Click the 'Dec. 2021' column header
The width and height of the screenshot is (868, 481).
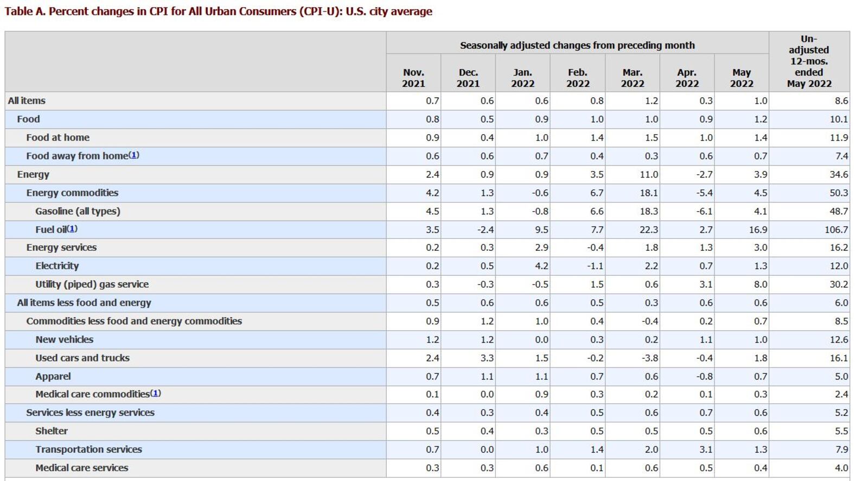(x=468, y=78)
